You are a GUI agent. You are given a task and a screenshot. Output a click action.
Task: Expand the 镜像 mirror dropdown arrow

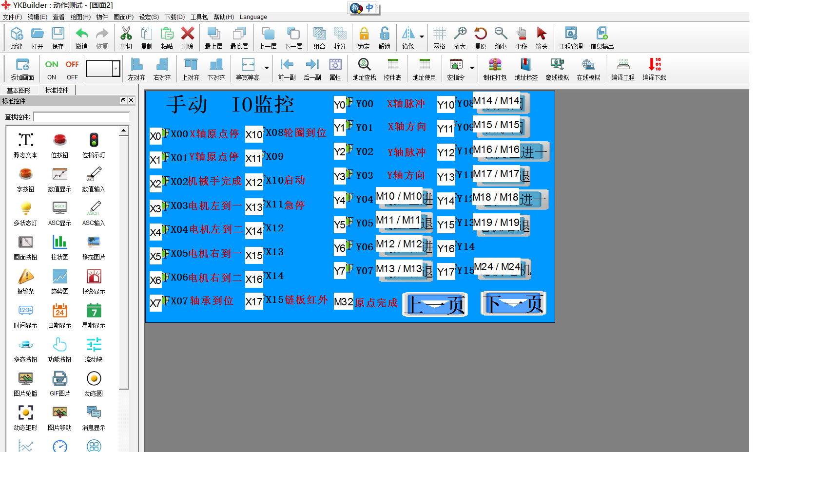point(422,37)
